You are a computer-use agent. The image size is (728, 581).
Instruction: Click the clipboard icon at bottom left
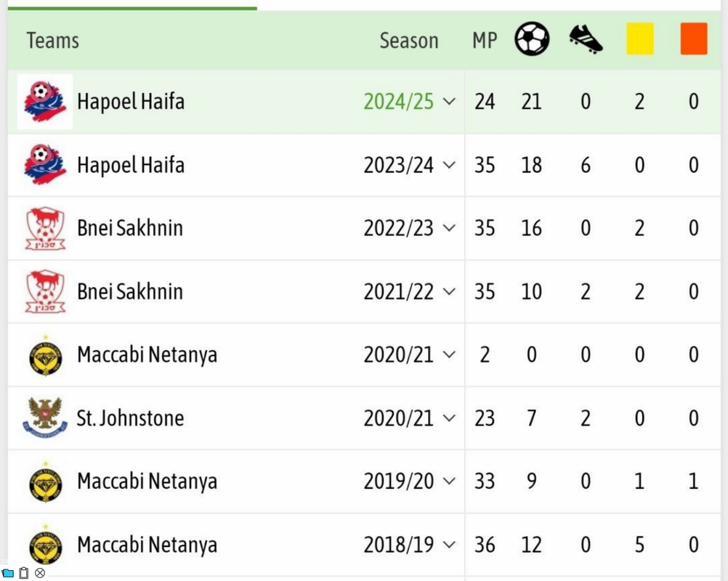coord(24,573)
